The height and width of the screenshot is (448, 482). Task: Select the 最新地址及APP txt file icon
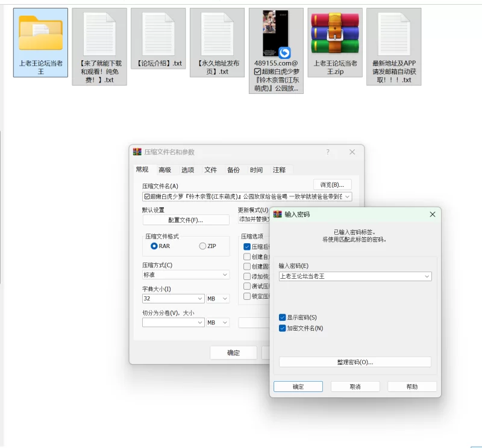pyautogui.click(x=394, y=34)
